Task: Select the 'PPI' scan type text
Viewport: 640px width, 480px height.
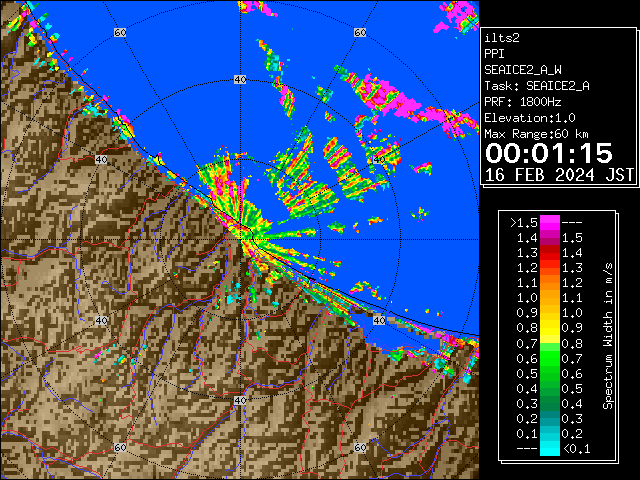Action: pyautogui.click(x=494, y=54)
